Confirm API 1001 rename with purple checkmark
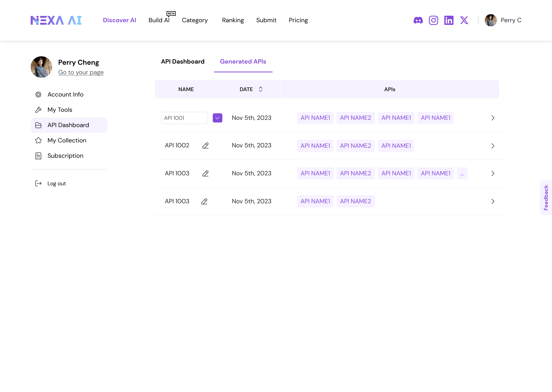The height and width of the screenshot is (392, 552). click(x=217, y=118)
